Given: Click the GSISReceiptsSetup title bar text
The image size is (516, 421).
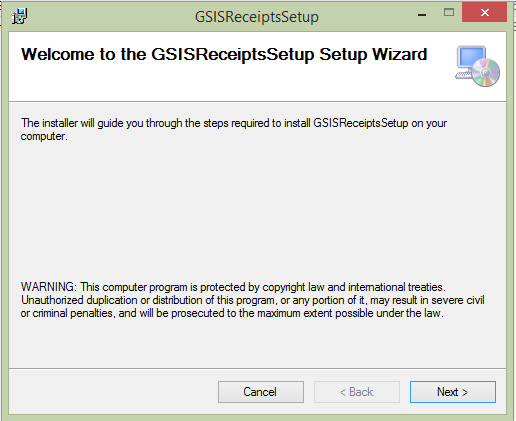Looking at the screenshot, I should coord(257,17).
